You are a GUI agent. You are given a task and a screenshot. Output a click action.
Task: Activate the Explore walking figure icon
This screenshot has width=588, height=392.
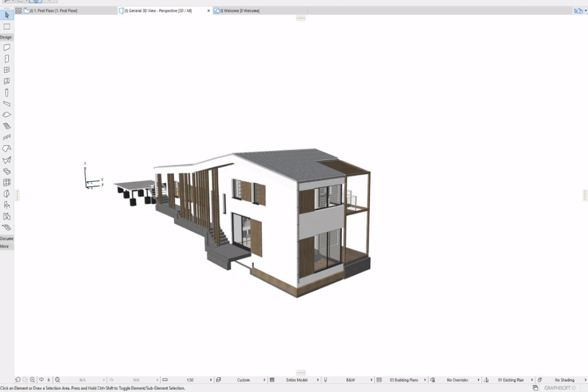tap(48, 380)
